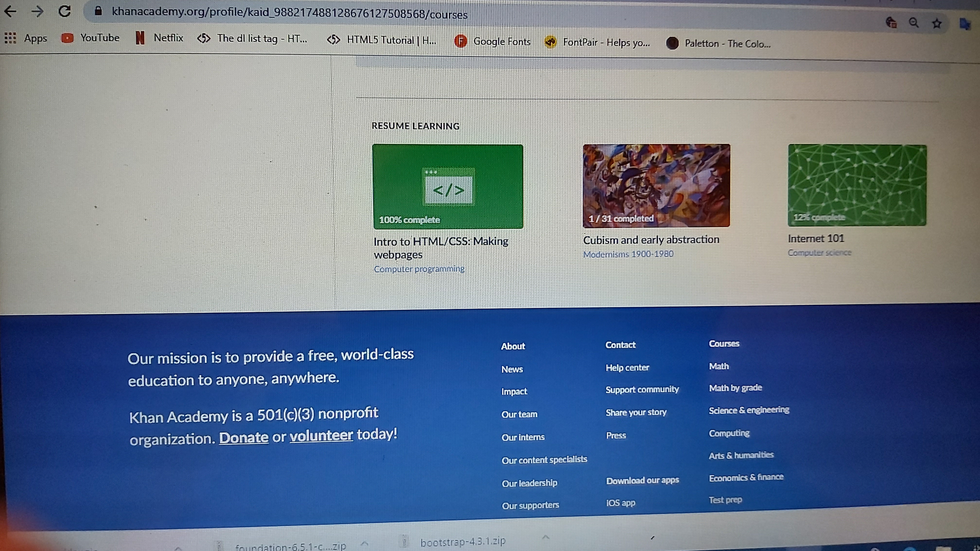
Task: Open the Support community link
Action: coord(642,389)
